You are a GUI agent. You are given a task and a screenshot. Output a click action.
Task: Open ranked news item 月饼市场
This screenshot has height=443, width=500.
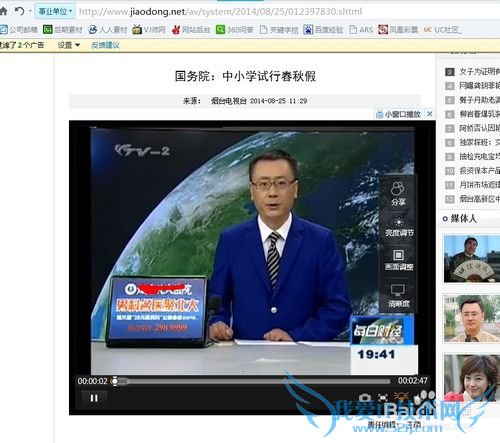click(x=473, y=185)
